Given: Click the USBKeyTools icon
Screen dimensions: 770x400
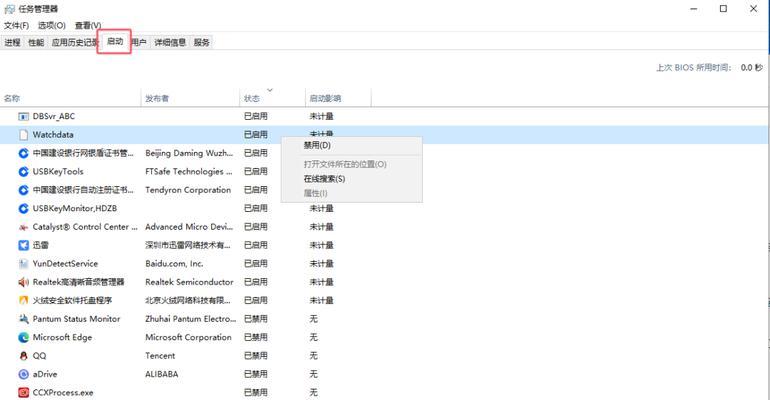Looking at the screenshot, I should coord(23,172).
